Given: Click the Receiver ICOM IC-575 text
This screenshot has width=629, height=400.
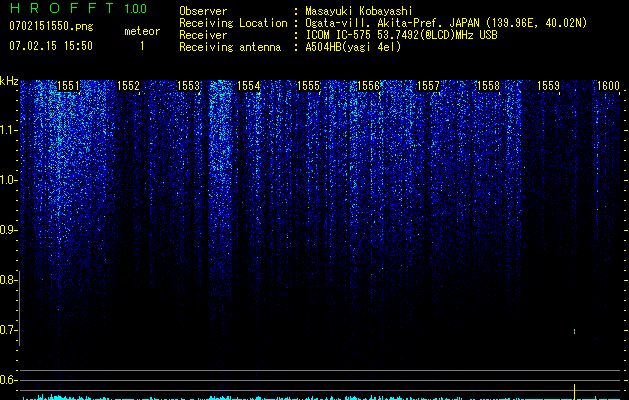Looking at the screenshot, I should (401, 35).
